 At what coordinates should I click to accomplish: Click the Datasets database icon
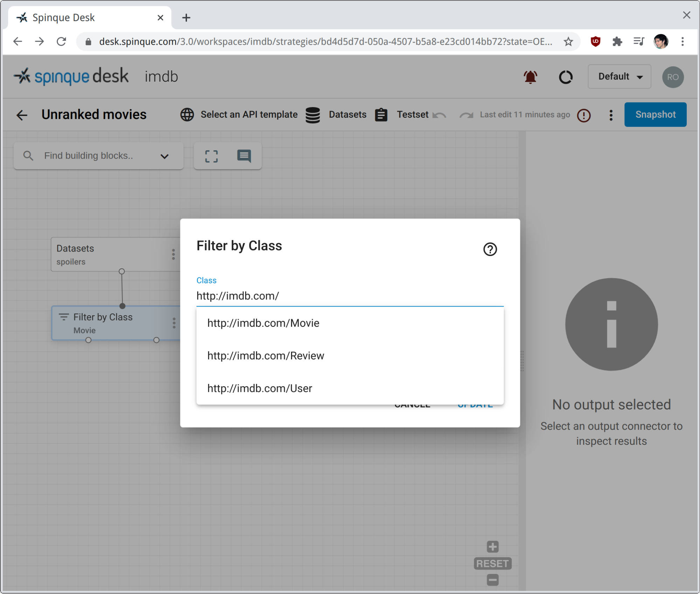(x=312, y=115)
